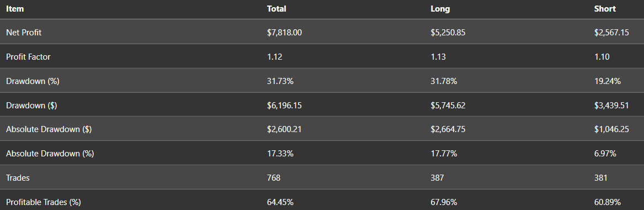Click the Profitable Trades (%) label

tap(44, 202)
